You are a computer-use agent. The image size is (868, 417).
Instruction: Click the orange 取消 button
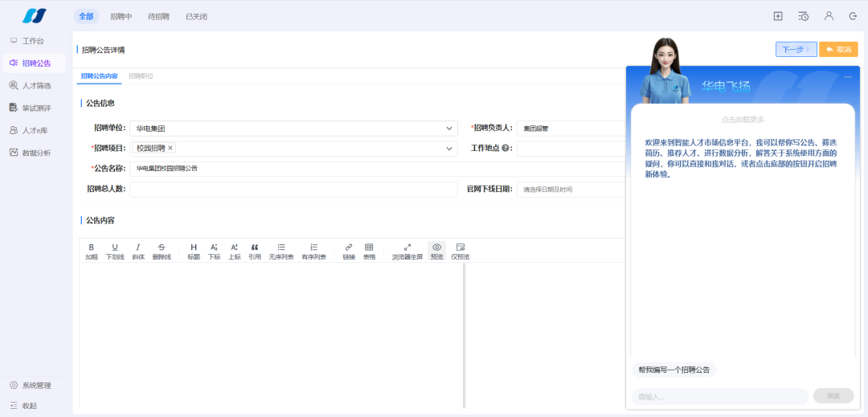838,50
